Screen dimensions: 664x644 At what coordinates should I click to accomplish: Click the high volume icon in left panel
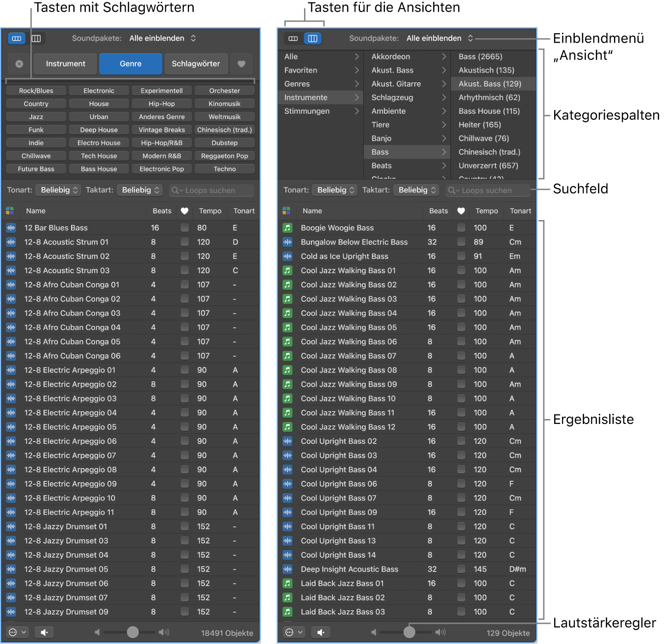tap(164, 632)
